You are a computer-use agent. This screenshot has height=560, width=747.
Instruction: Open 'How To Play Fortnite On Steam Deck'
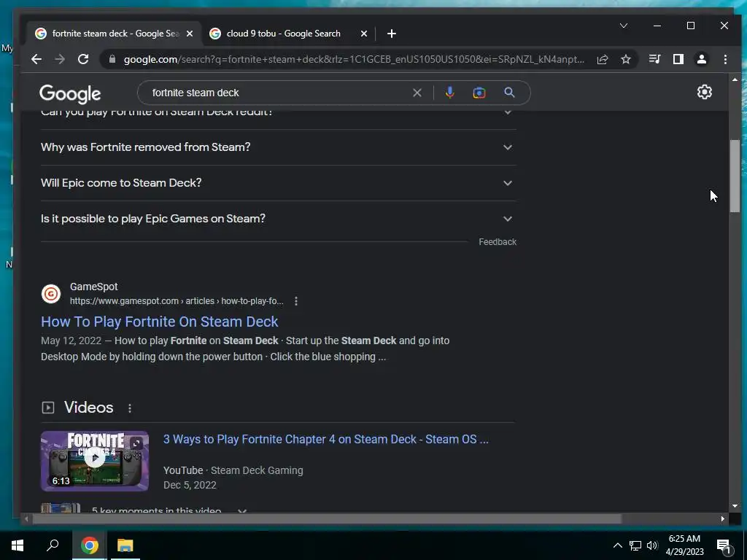click(160, 322)
